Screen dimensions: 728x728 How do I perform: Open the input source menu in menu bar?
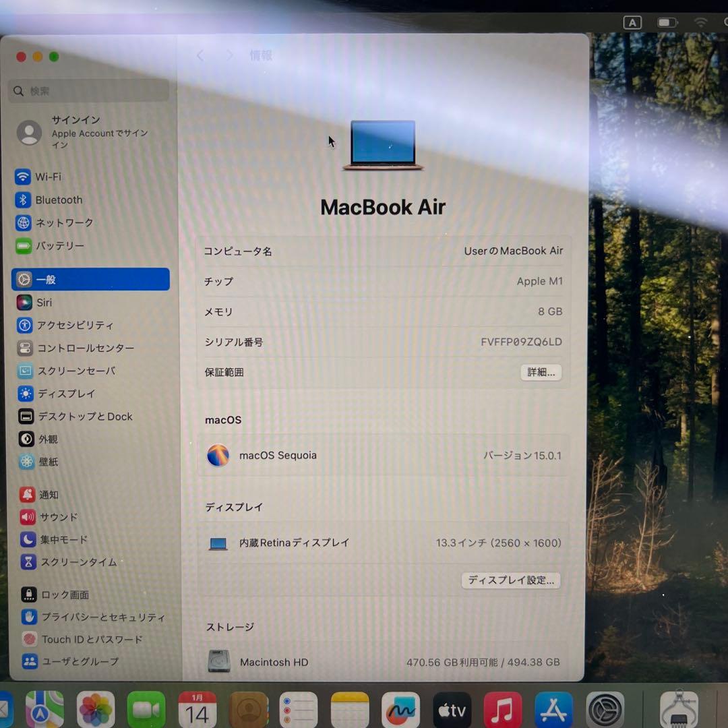coord(632,22)
